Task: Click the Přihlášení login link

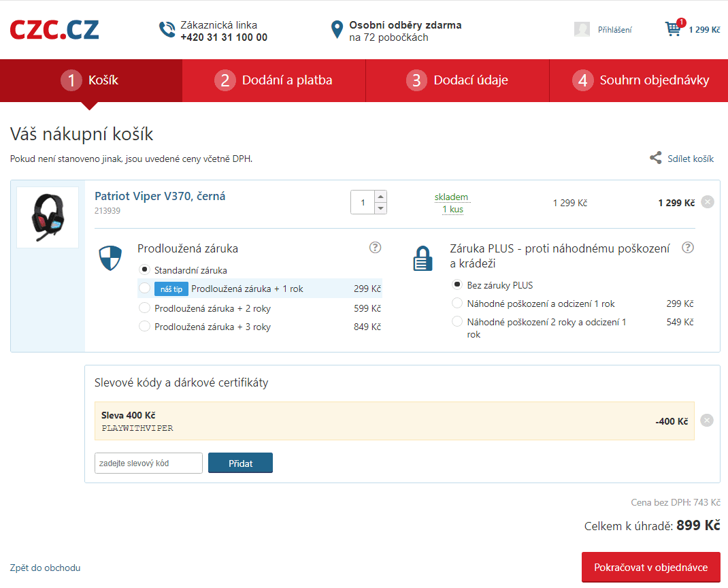Action: (x=614, y=30)
